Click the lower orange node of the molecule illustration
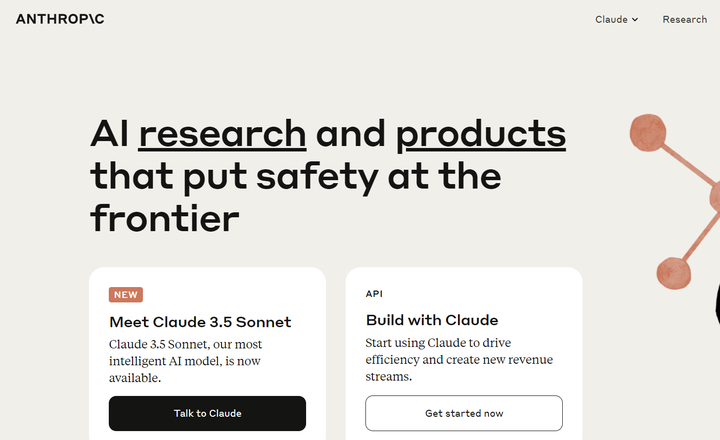Screen dimensions: 720x440 pos(673,273)
